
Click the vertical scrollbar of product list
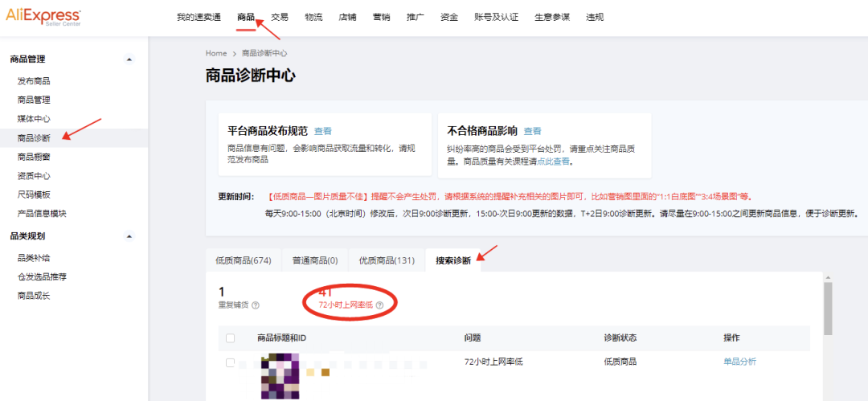pyautogui.click(x=828, y=309)
